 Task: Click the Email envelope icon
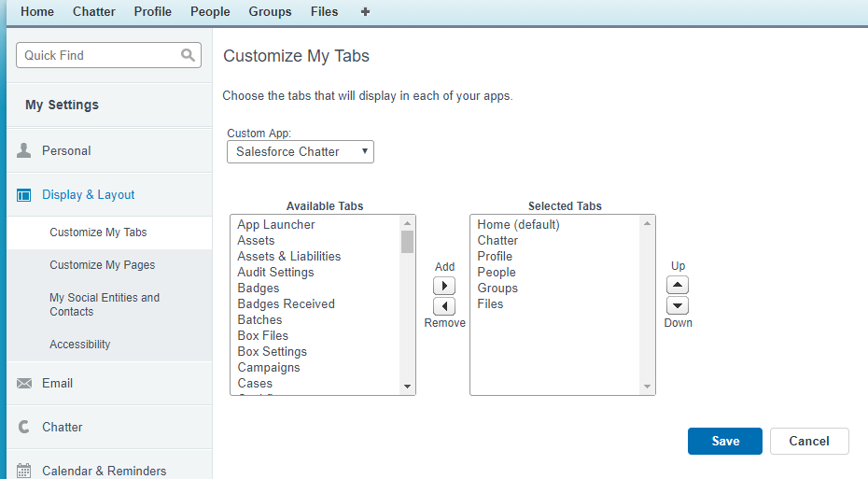click(x=24, y=383)
